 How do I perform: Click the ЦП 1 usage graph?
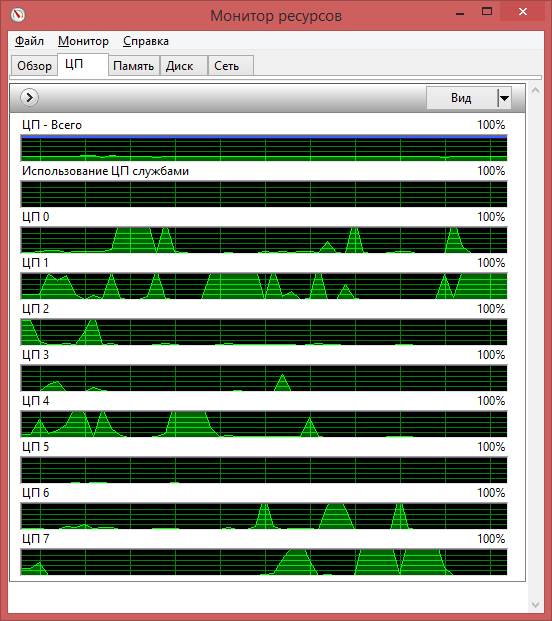click(x=264, y=286)
